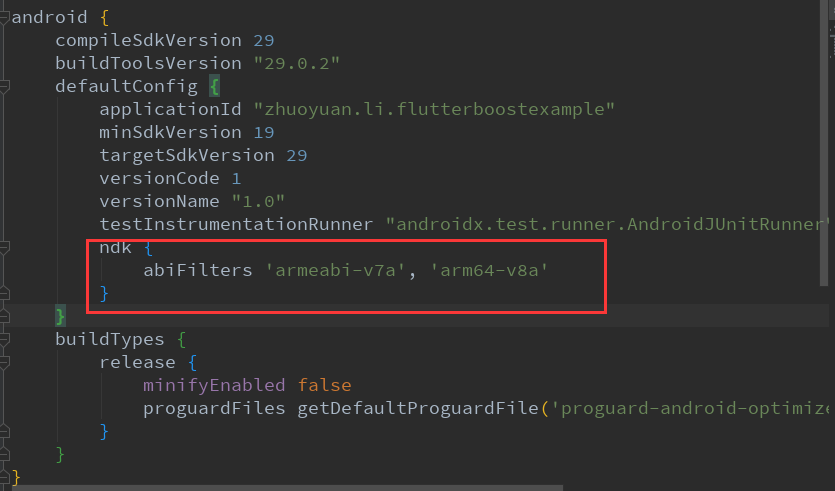Click the ndk keyword
Viewport: 835px width, 491px height.
(116, 248)
